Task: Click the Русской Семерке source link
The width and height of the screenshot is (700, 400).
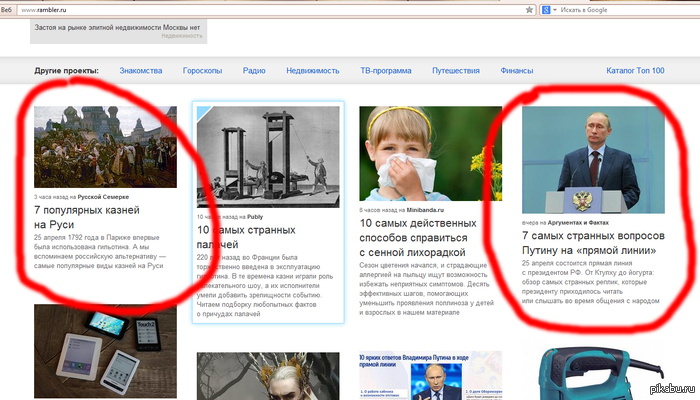Action: pyautogui.click(x=103, y=197)
